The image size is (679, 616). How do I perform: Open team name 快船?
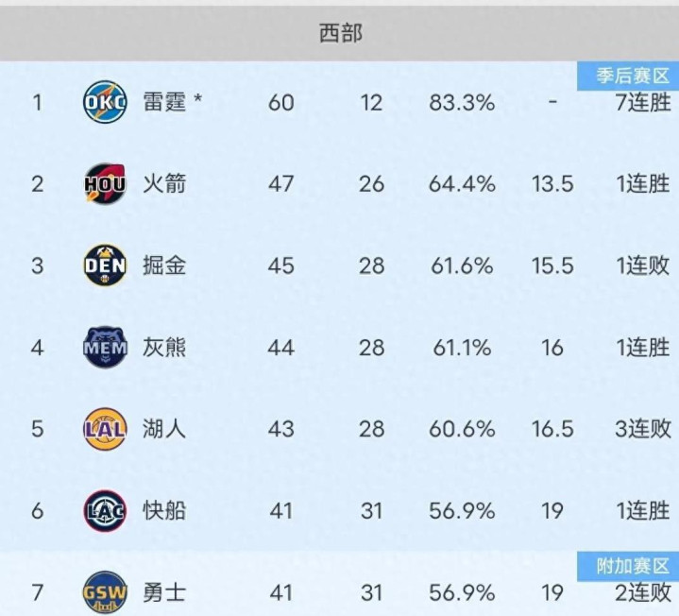coord(164,511)
